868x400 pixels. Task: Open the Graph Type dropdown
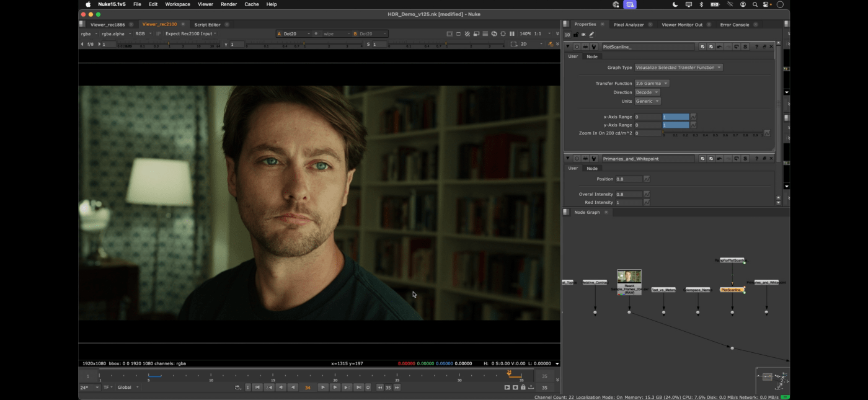[678, 68]
